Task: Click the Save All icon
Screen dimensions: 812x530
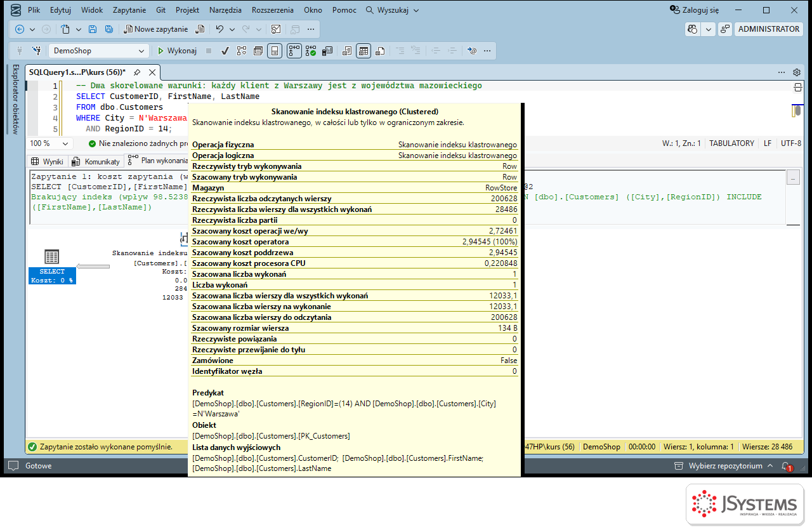Action: pyautogui.click(x=108, y=29)
